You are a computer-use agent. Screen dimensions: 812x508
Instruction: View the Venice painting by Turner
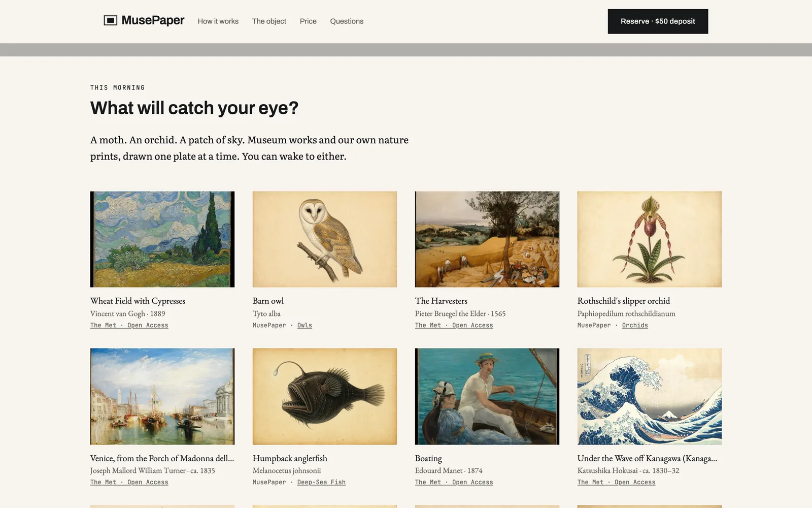tap(162, 396)
